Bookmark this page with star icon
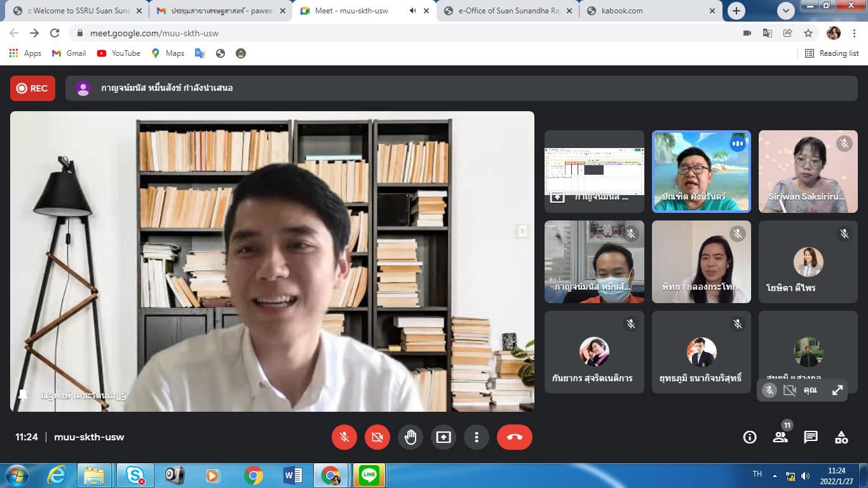 [x=808, y=33]
